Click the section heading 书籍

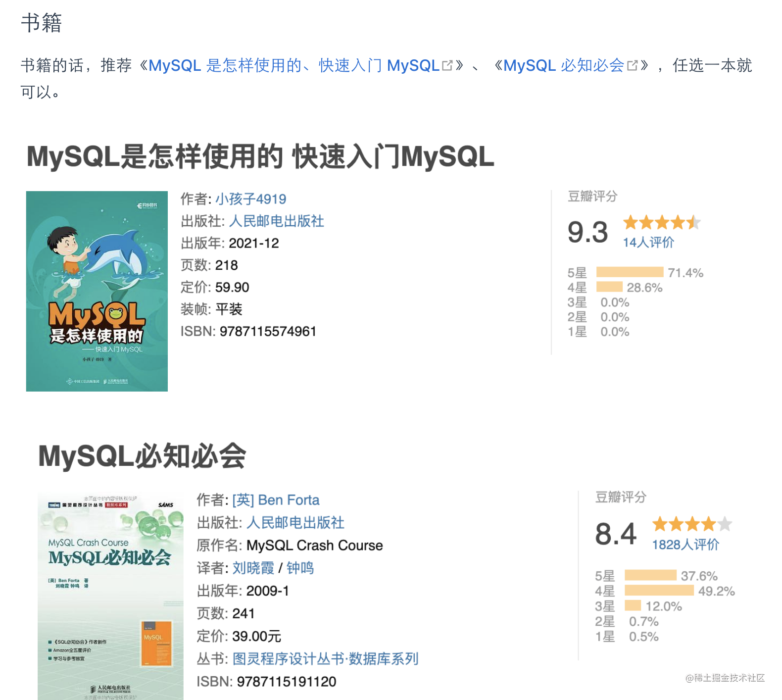point(41,23)
